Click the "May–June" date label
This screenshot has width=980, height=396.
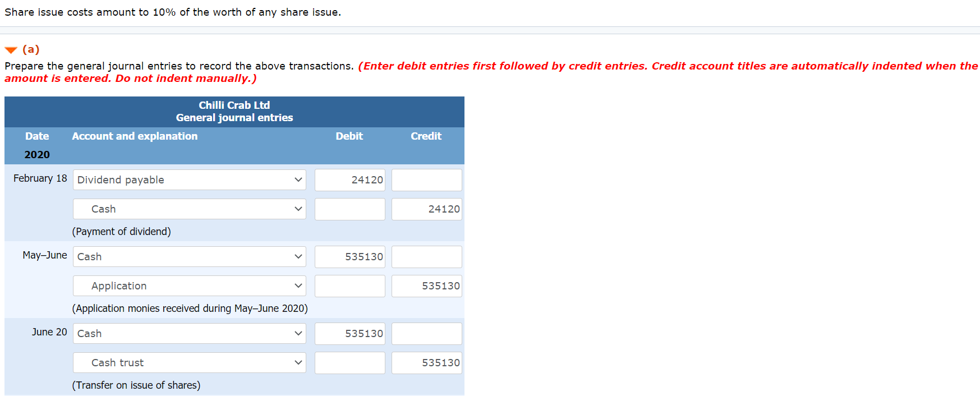(45, 255)
